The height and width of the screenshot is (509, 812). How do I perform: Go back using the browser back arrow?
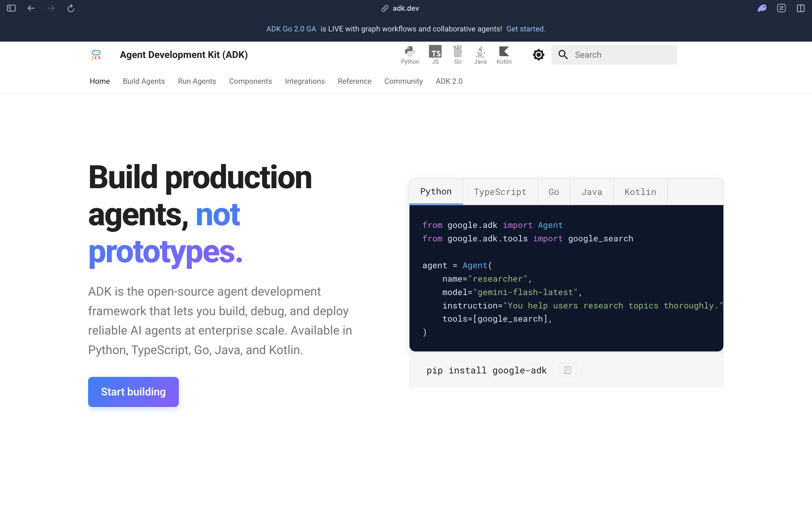pyautogui.click(x=31, y=8)
